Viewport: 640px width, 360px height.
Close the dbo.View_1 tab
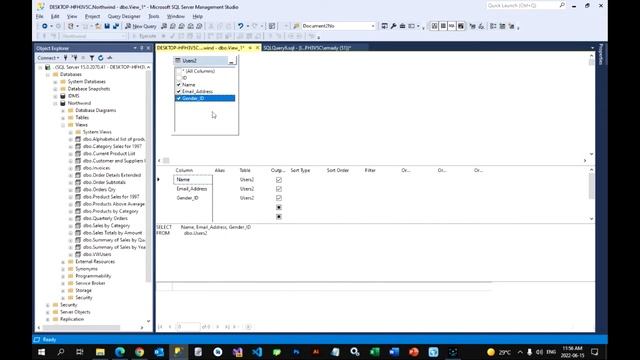[257, 48]
